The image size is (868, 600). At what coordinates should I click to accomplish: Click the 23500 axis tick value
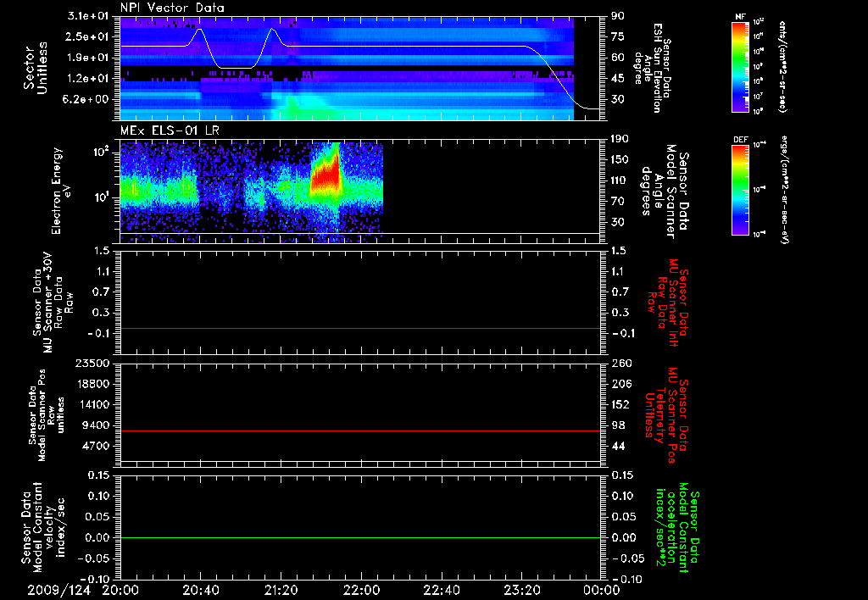pyautogui.click(x=92, y=364)
